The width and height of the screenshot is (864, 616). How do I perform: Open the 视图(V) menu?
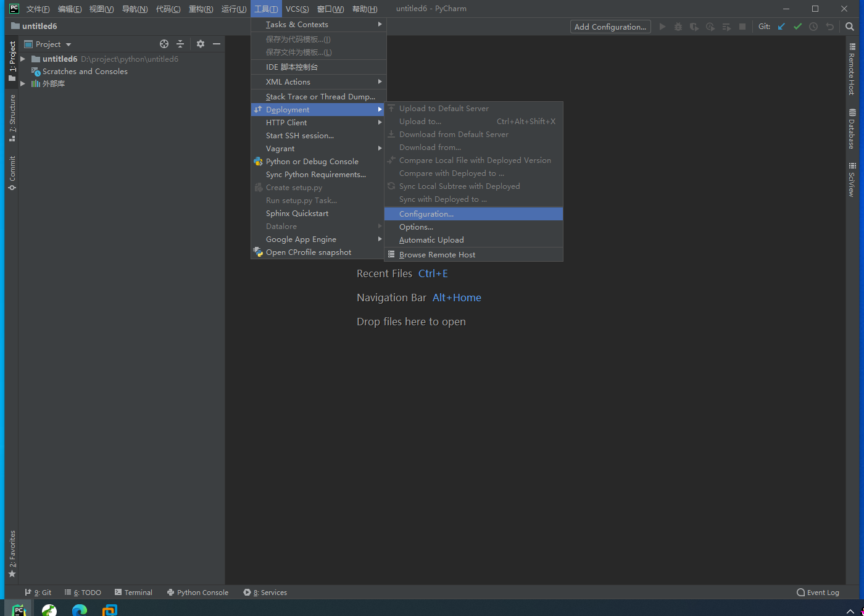101,9
